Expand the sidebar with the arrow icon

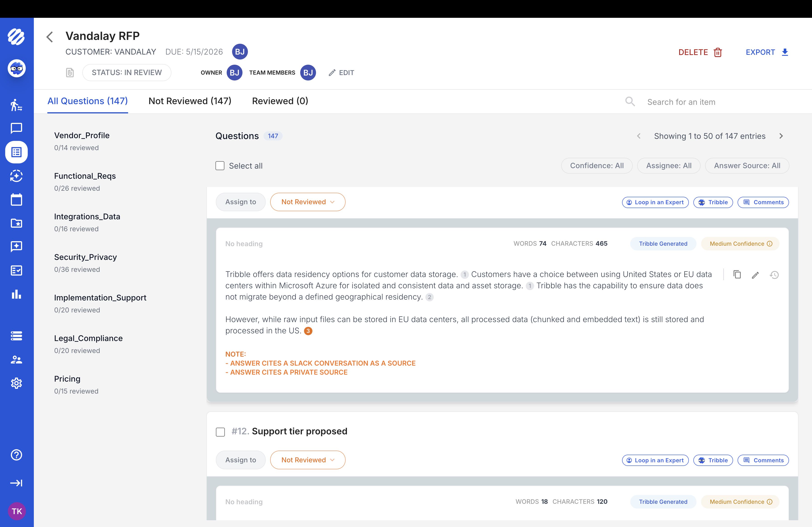pyautogui.click(x=16, y=483)
